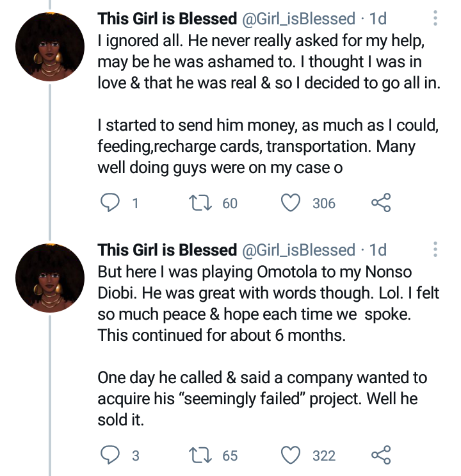The image size is (461, 476).
Task: Retweet the tweet with 60 retweets
Action: (x=200, y=203)
